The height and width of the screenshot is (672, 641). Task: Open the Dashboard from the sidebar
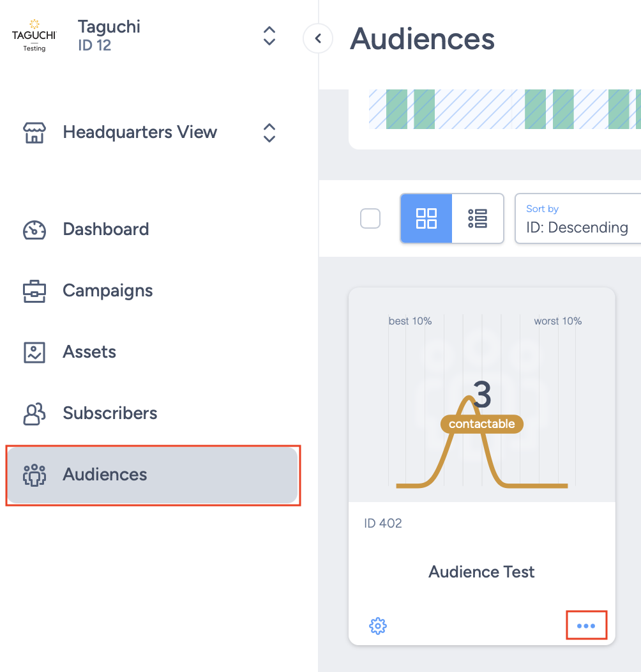tap(105, 229)
